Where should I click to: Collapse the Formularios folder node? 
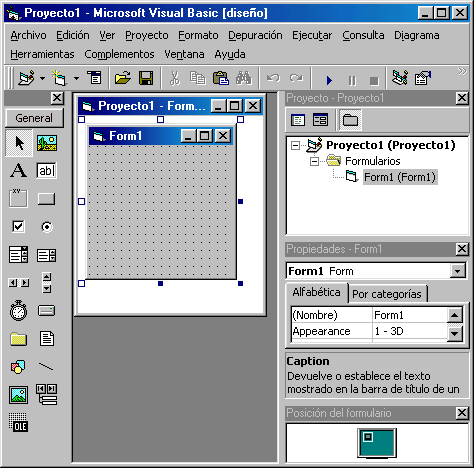click(314, 161)
